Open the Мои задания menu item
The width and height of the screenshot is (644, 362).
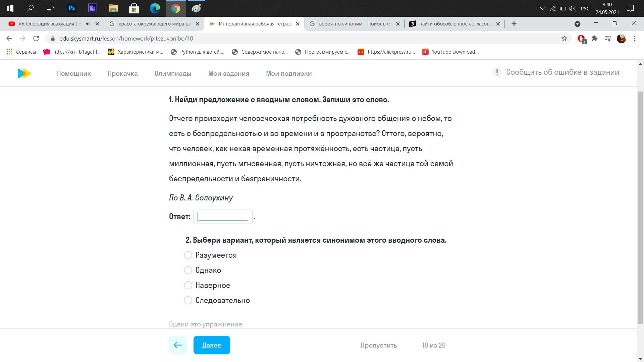228,73
